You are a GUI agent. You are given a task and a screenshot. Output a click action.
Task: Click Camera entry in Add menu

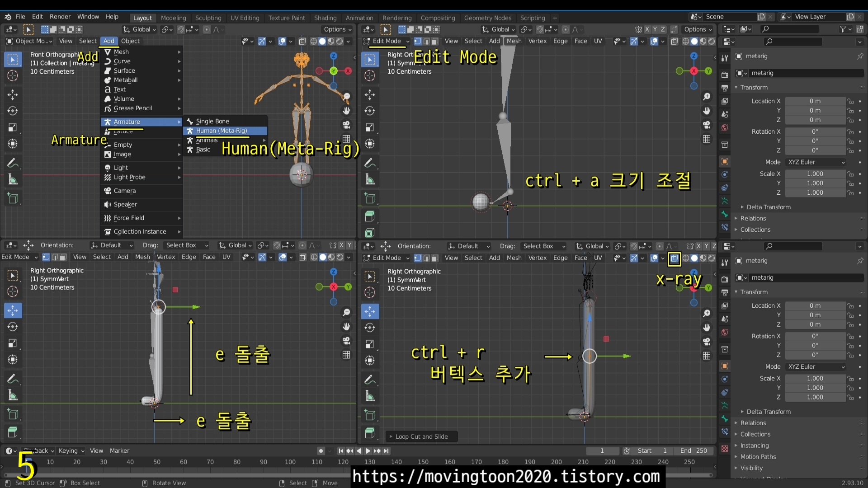pyautogui.click(x=142, y=191)
